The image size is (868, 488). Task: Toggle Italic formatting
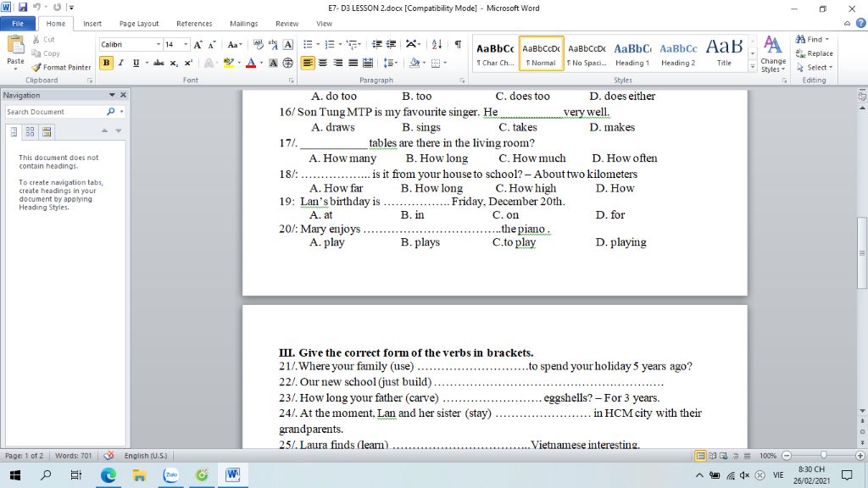point(120,63)
